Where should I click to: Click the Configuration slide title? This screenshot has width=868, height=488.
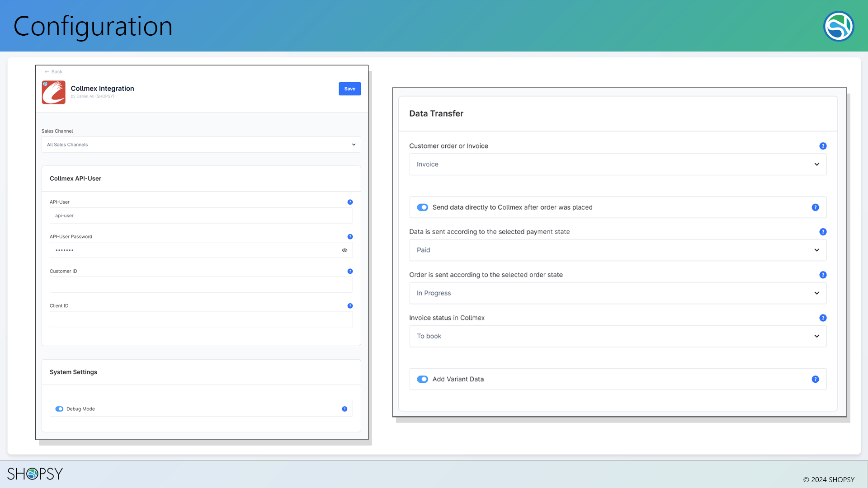pyautogui.click(x=93, y=26)
